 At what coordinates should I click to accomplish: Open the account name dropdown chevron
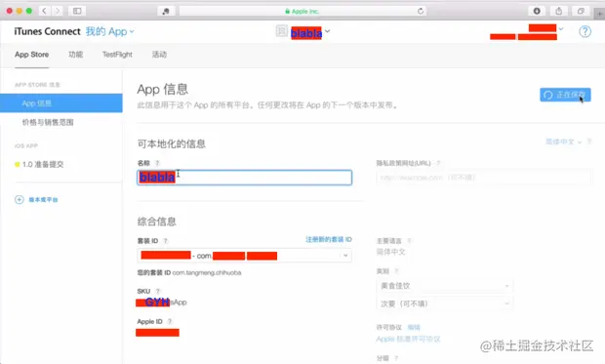click(x=561, y=28)
